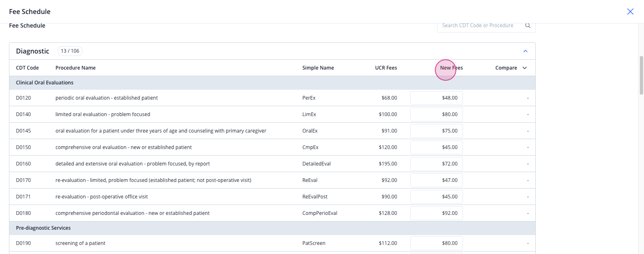Click 'comprehensive oral evaluation - new or established patient'
Image resolution: width=644 pixels, height=254 pixels.
tap(123, 147)
